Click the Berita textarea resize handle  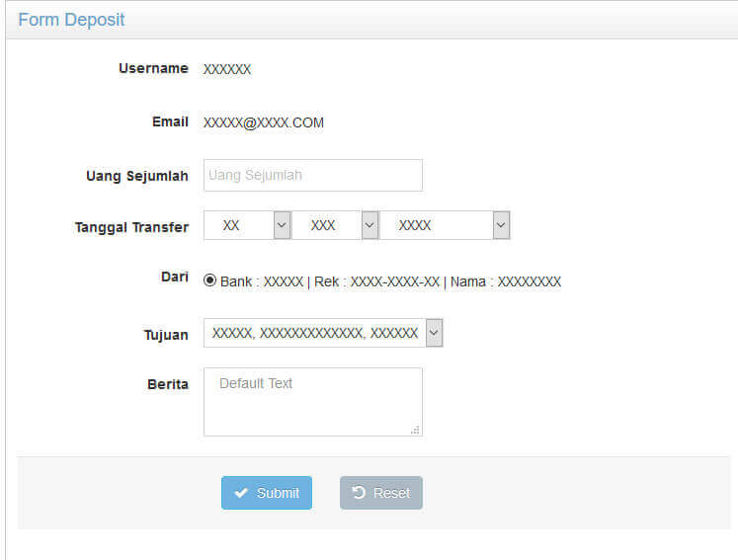pos(415,430)
